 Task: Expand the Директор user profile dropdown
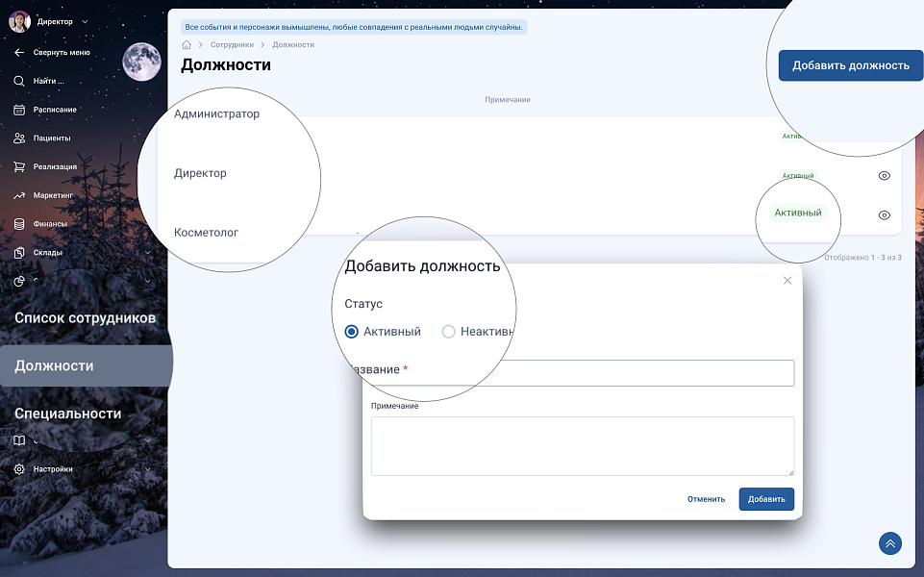(85, 21)
